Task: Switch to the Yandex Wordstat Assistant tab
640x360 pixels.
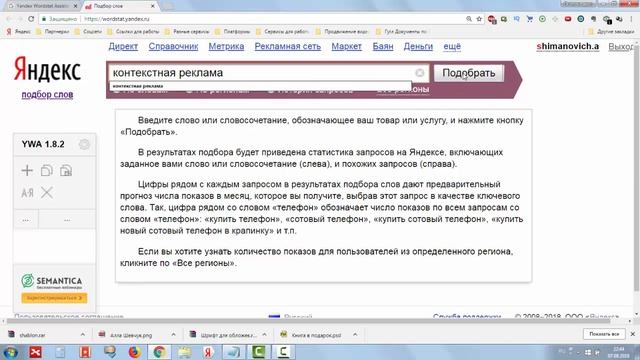Action: pos(41,6)
